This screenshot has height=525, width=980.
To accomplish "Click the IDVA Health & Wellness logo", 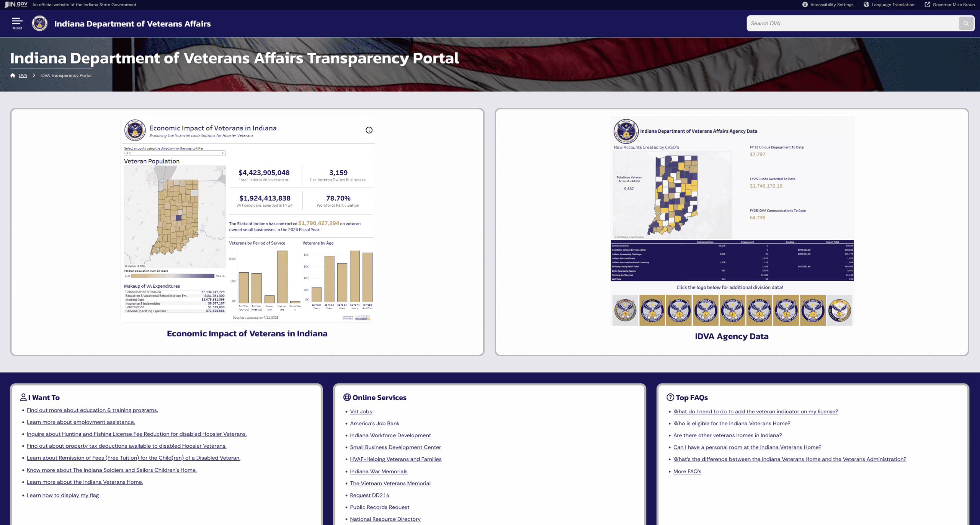I will (x=840, y=310).
